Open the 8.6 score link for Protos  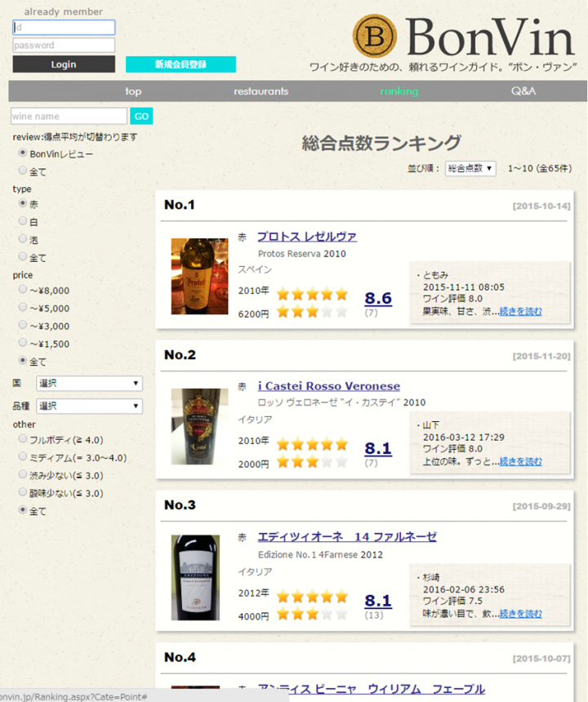(x=378, y=298)
